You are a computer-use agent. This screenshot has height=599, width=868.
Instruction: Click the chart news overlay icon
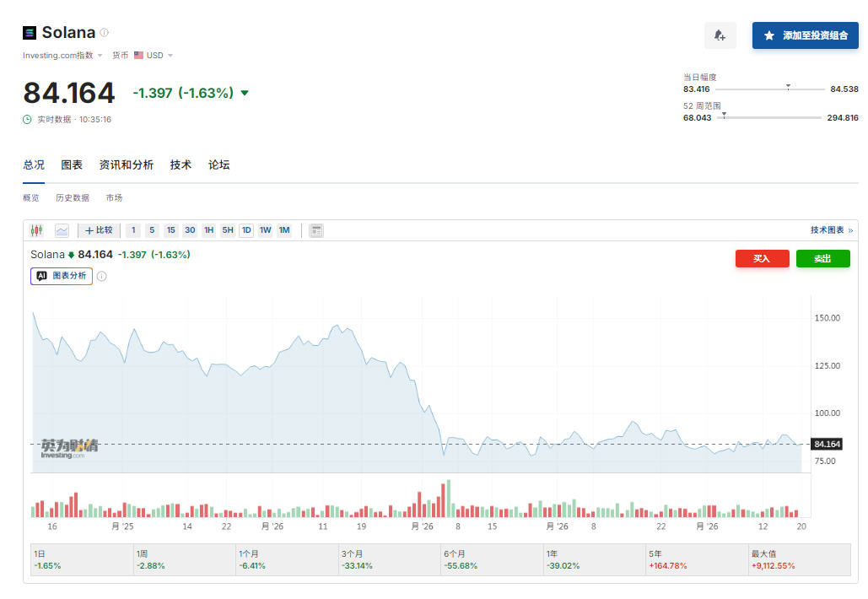pos(316,230)
